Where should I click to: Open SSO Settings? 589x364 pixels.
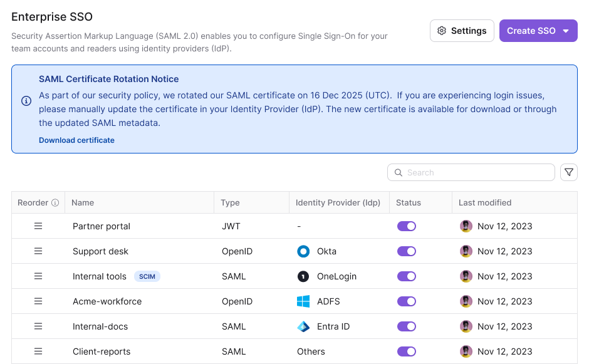462,31
